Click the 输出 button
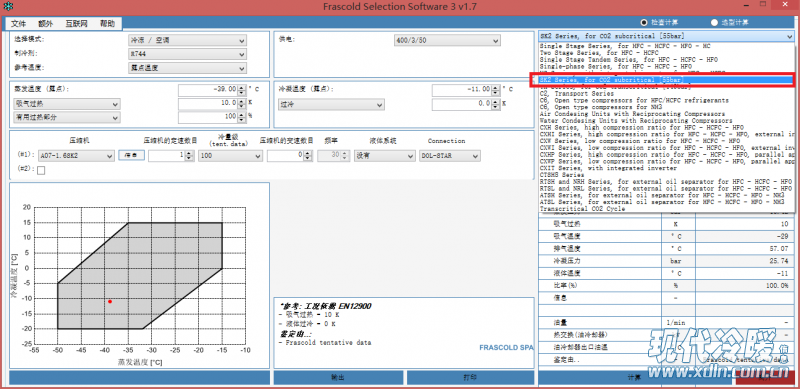The width and height of the screenshot is (800, 389). [338, 377]
